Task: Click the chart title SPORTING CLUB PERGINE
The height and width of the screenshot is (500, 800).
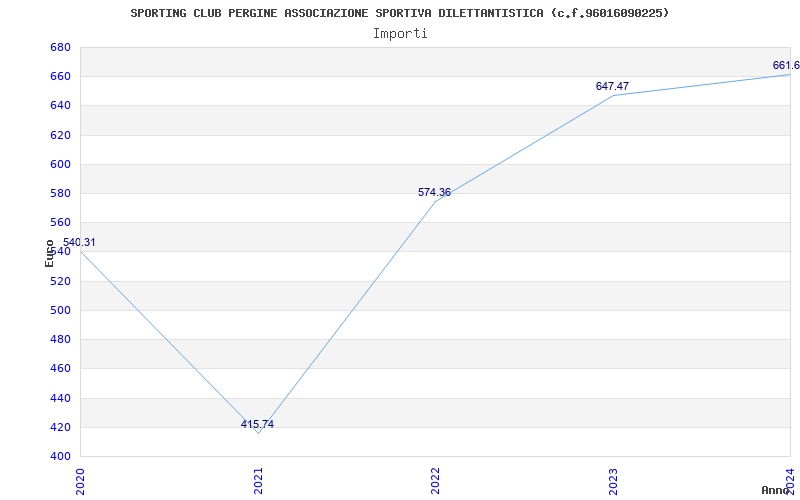Action: point(399,13)
